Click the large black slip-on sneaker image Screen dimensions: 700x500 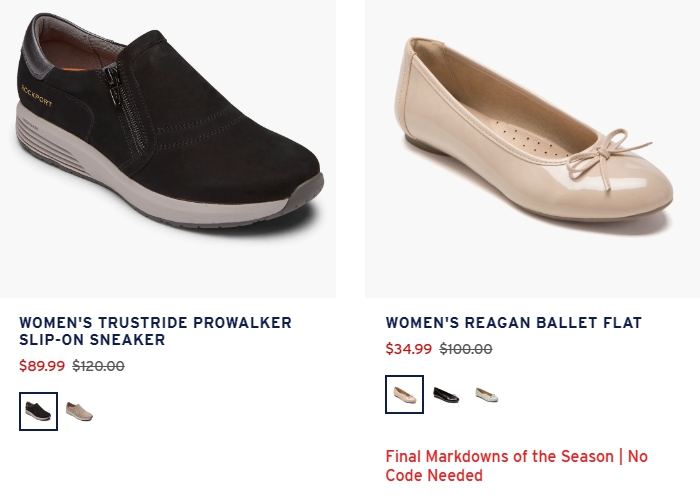(x=168, y=149)
